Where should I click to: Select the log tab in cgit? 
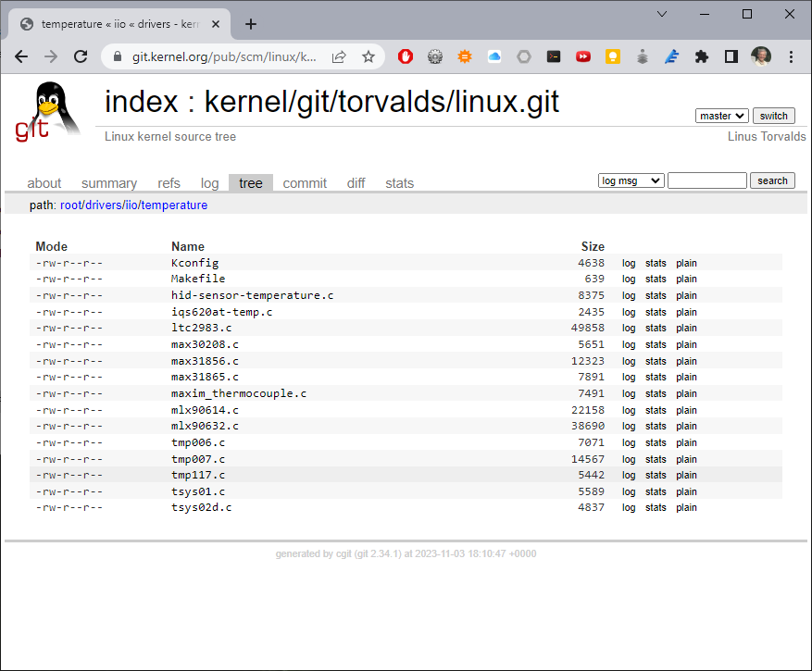click(209, 182)
